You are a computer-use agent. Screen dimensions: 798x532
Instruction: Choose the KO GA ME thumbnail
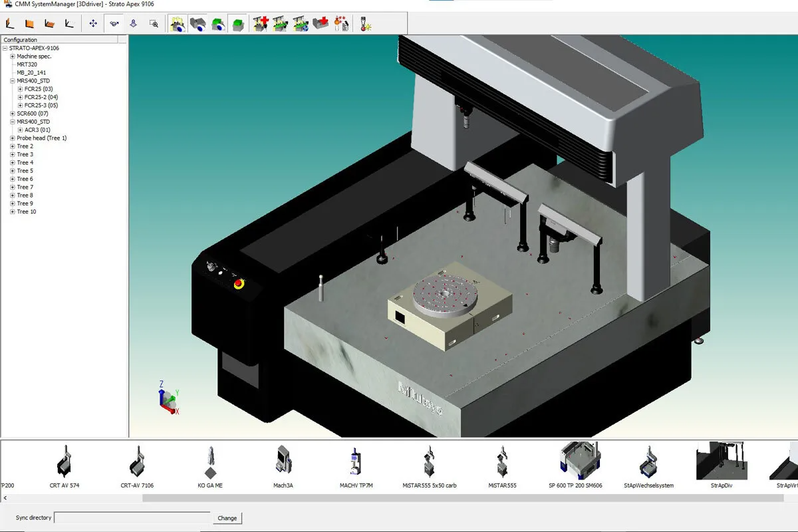tap(210, 462)
